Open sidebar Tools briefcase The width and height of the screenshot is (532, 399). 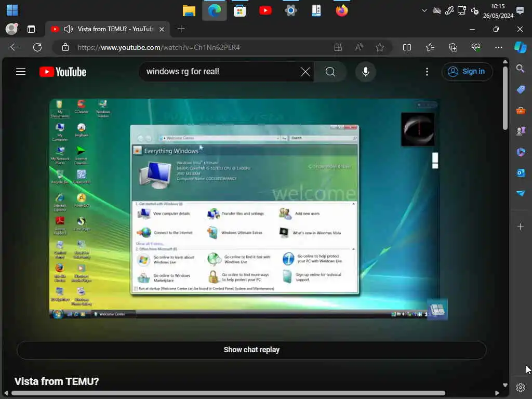(x=521, y=111)
